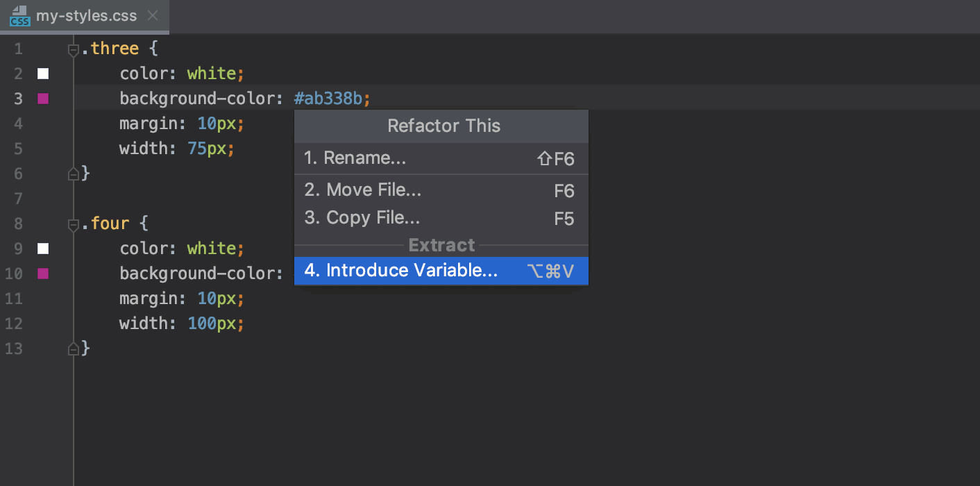Click line number 5 in the gutter
The width and height of the screenshot is (980, 486).
point(18,149)
